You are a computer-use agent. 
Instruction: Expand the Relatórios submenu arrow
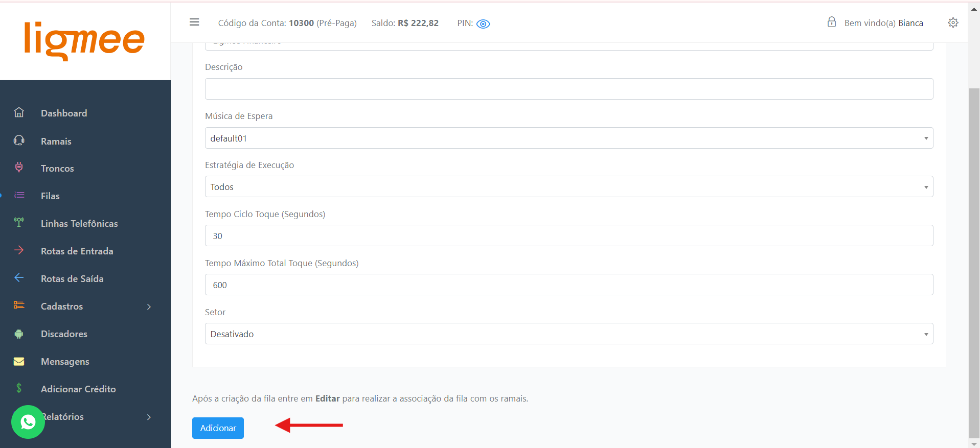pos(149,417)
